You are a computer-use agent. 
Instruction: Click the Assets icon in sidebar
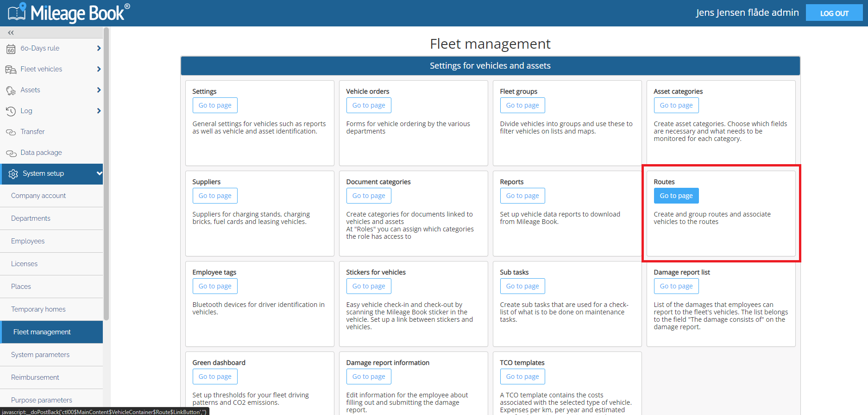point(11,90)
